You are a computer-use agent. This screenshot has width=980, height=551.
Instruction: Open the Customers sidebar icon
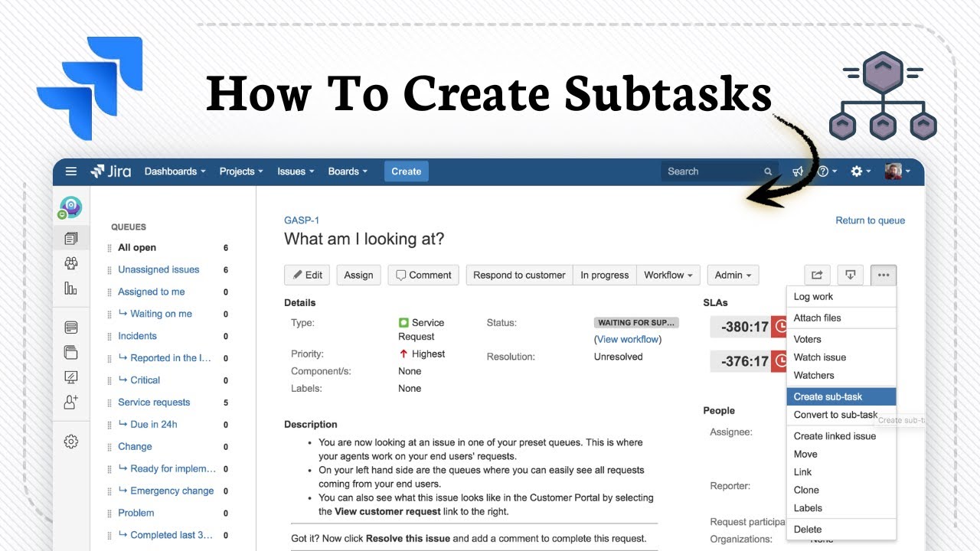coord(71,263)
